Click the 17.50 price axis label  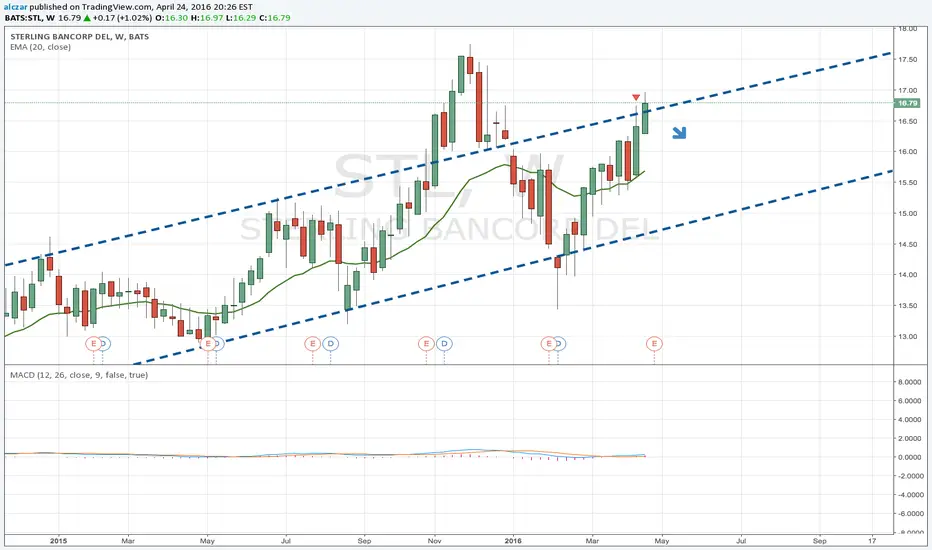(x=908, y=59)
